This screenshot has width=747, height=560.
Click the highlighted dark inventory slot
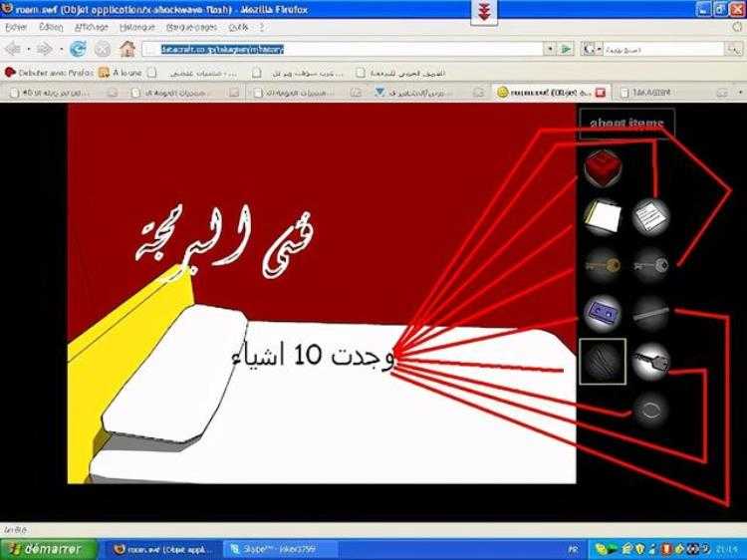[602, 360]
